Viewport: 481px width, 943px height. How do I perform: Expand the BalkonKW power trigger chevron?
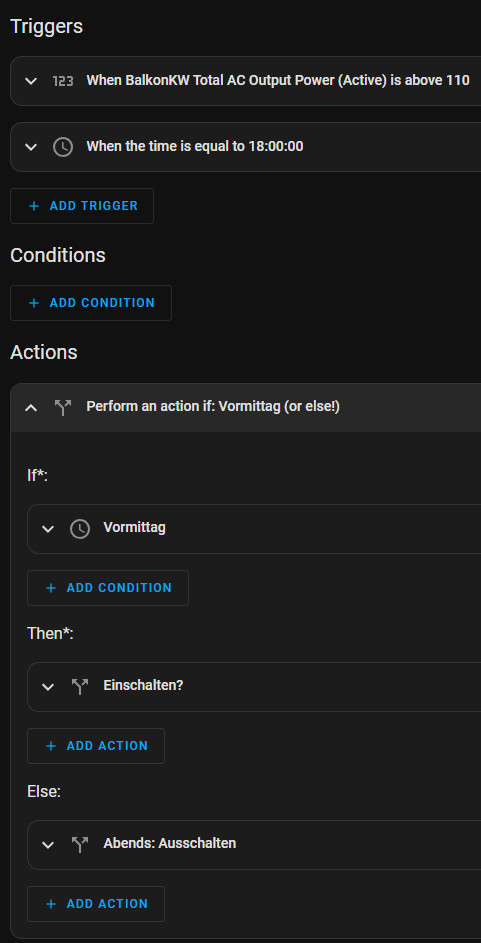pyautogui.click(x=31, y=81)
